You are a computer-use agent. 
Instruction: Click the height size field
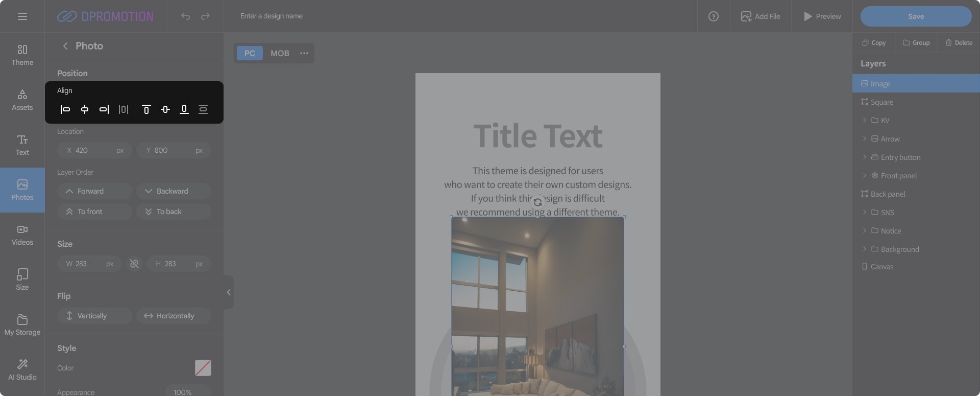point(179,264)
